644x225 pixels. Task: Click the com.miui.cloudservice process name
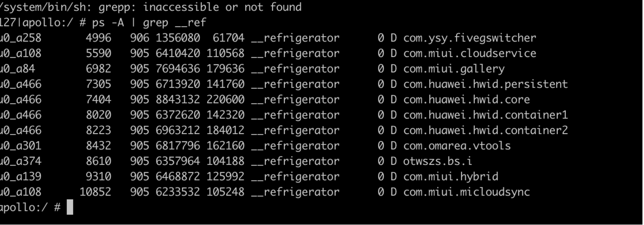pos(469,53)
